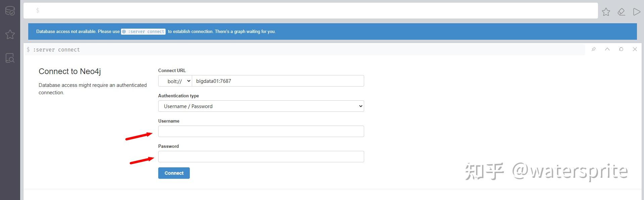Open the Database information sidebar panel

tap(10, 11)
